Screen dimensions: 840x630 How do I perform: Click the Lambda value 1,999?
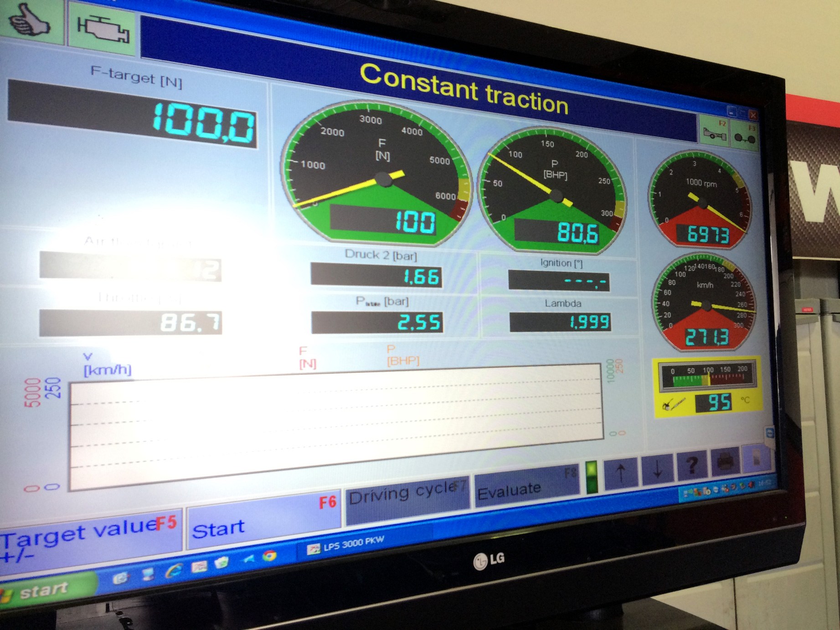pos(560,322)
